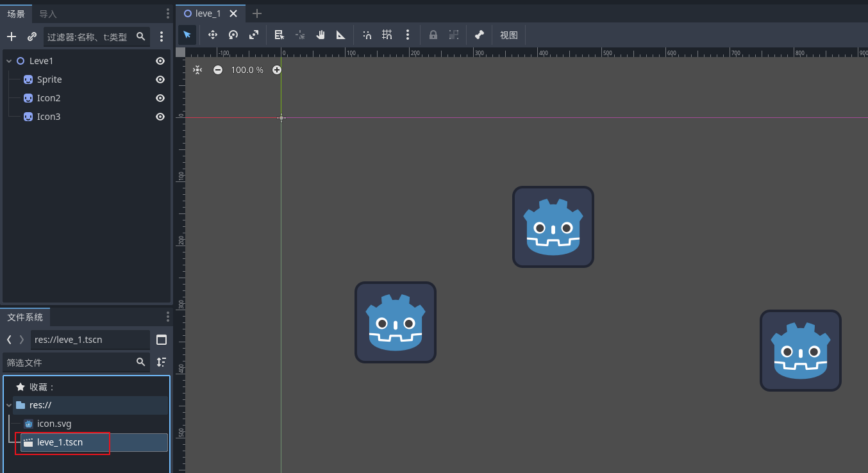Select the left Godot sprite in viewport
Screen dimensions: 868x473
396,322
